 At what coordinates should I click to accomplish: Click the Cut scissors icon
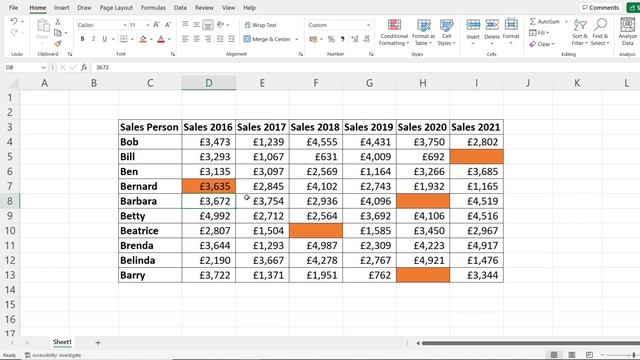pos(58,22)
